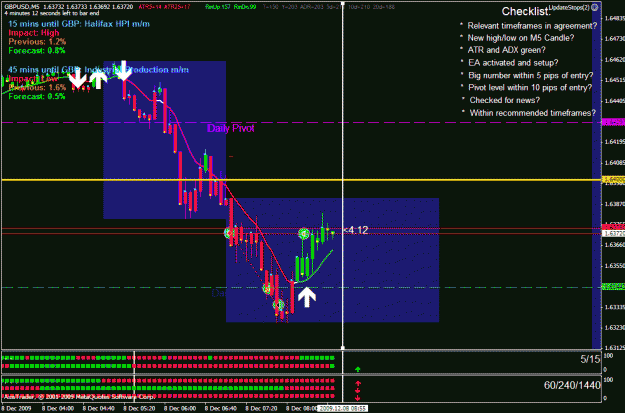Click the '8 Dec 2009' date axis label
625x413 pixels.
point(16,409)
